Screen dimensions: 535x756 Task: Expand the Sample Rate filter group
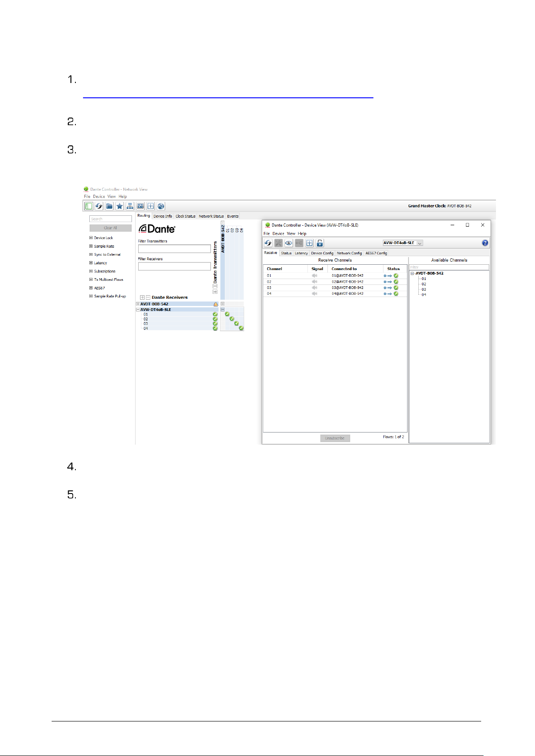pos(91,246)
